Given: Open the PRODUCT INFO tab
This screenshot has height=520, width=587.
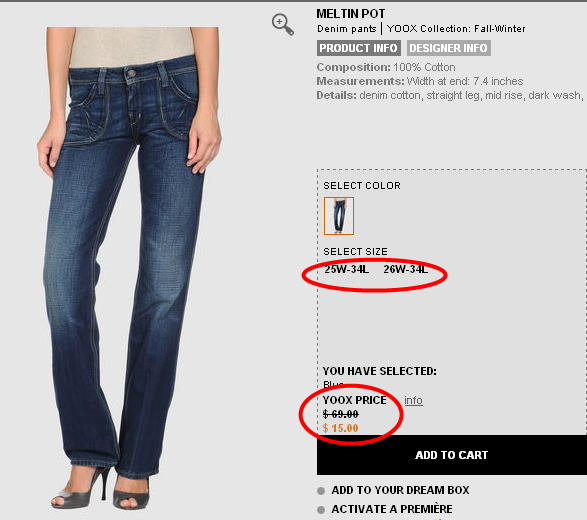Looking at the screenshot, I should click(359, 48).
